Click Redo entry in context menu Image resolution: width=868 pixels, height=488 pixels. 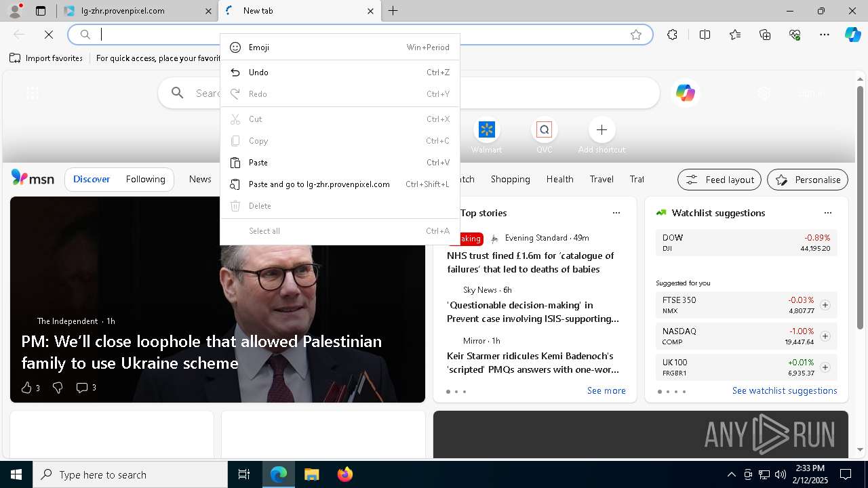point(340,94)
